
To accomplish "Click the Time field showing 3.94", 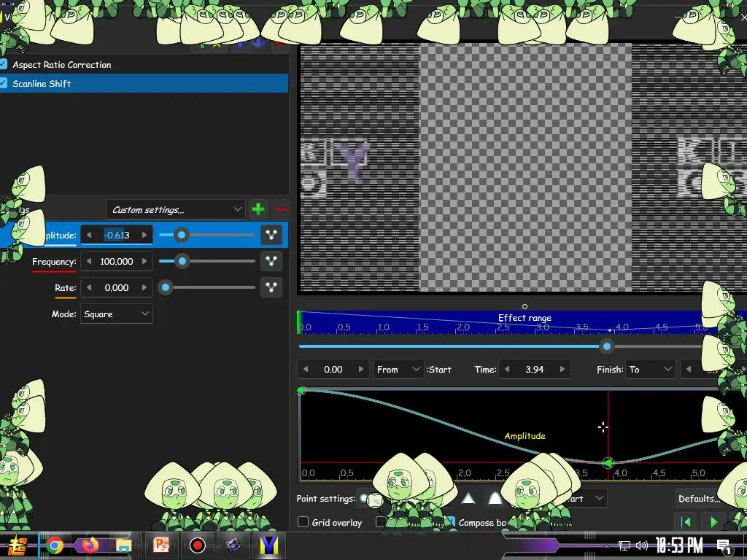I will point(535,369).
